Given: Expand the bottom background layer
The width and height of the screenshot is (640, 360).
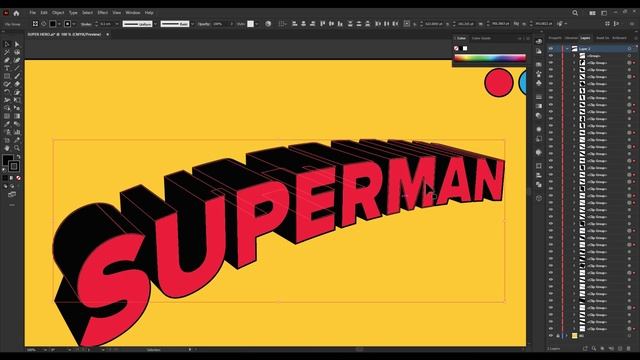Looking at the screenshot, I should (567, 336).
